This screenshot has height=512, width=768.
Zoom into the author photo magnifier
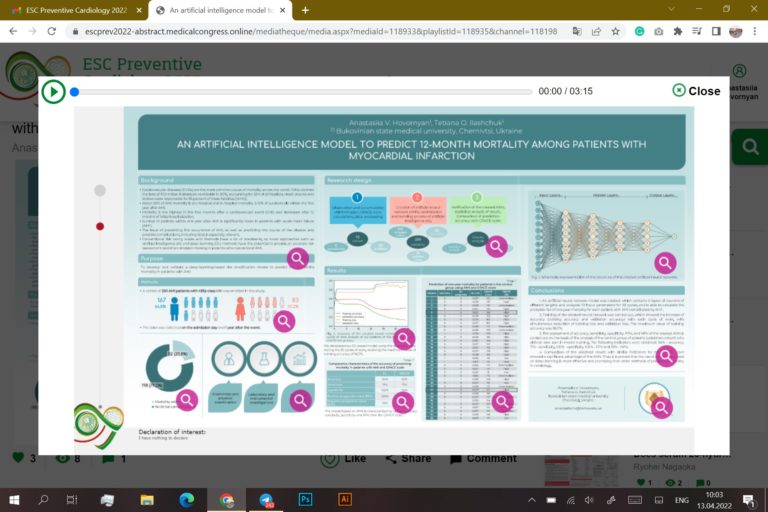(661, 407)
